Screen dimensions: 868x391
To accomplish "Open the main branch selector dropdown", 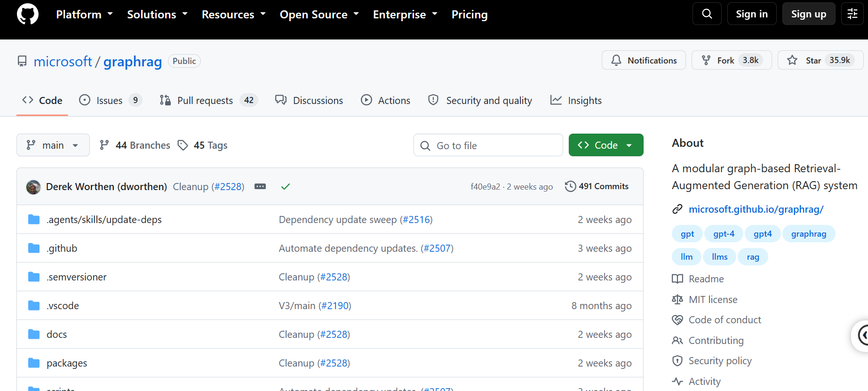I will 53,145.
